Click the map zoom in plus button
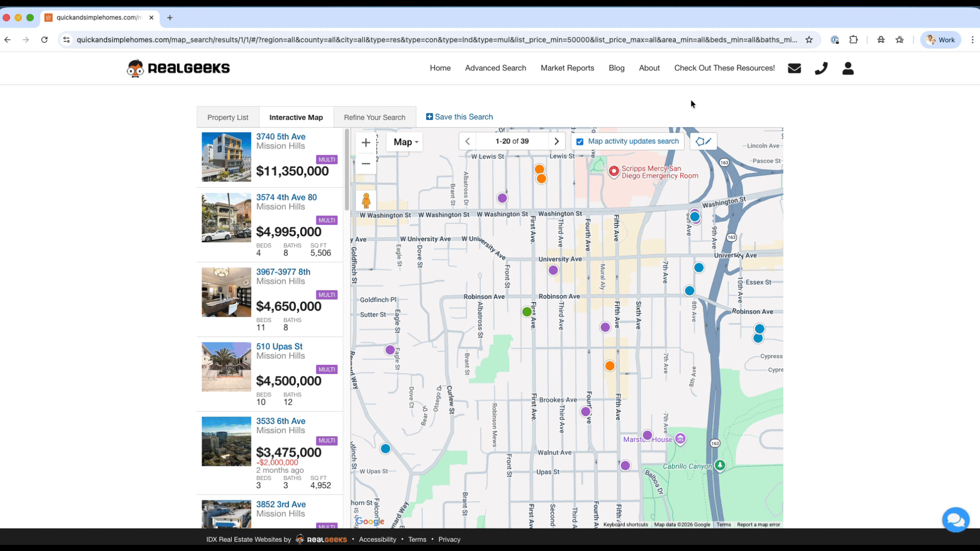The width and height of the screenshot is (980, 551). [x=365, y=142]
